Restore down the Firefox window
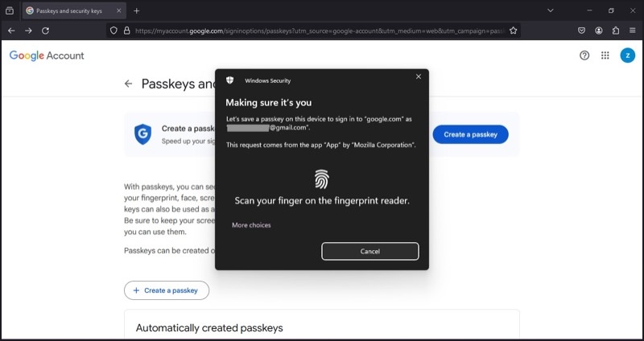 tap(611, 10)
